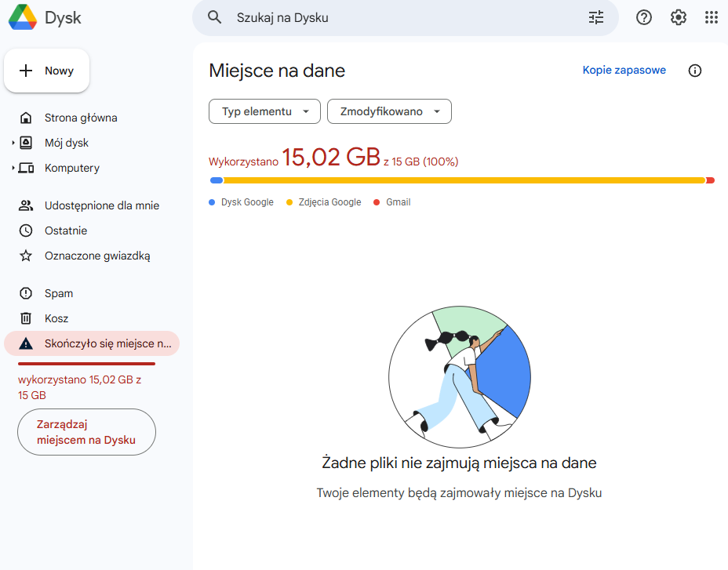The image size is (728, 570).
Task: Open the Zmodyfikowano filter dropdown
Action: click(x=389, y=111)
